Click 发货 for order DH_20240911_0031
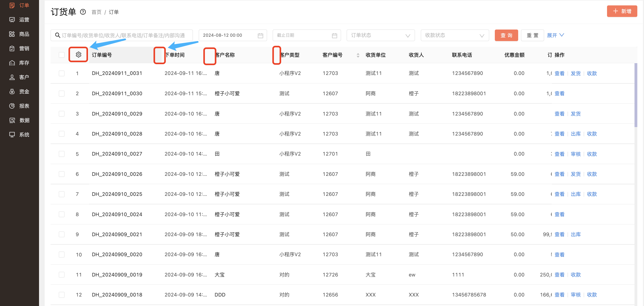This screenshot has width=644, height=306. point(576,73)
